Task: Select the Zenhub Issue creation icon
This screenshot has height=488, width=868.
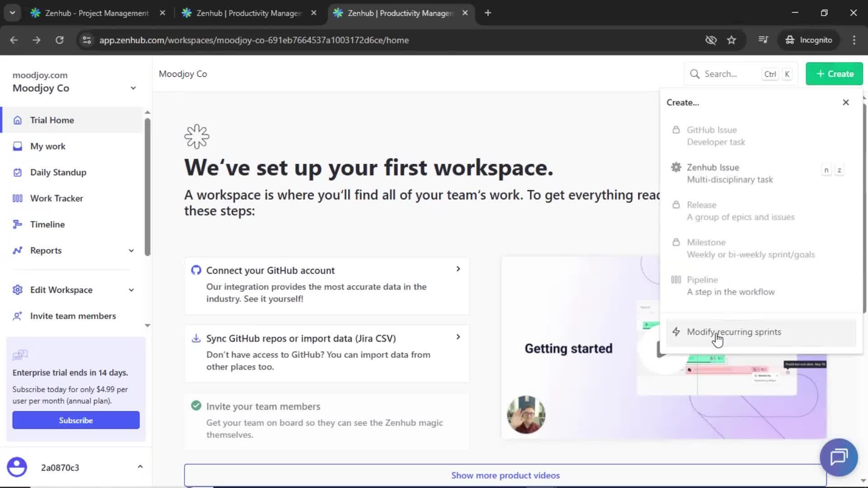Action: [676, 167]
